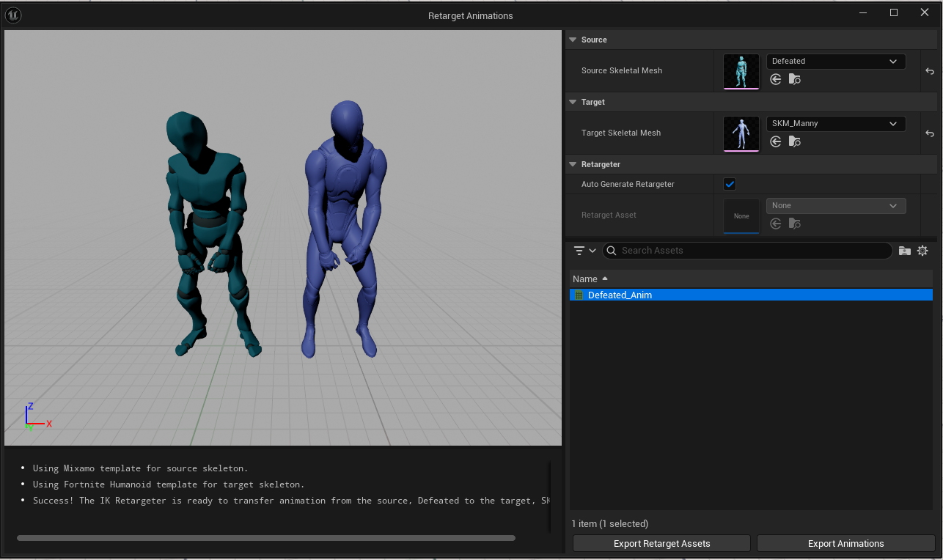Open asset browser settings gear
This screenshot has width=943, height=560.
[922, 251]
